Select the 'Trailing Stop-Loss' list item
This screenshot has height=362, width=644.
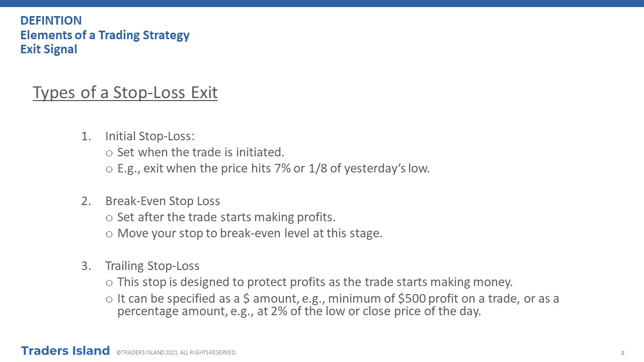click(x=152, y=266)
